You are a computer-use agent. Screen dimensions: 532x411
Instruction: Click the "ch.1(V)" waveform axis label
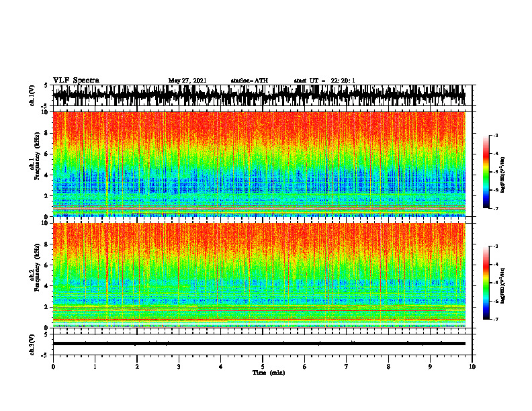pos(32,95)
